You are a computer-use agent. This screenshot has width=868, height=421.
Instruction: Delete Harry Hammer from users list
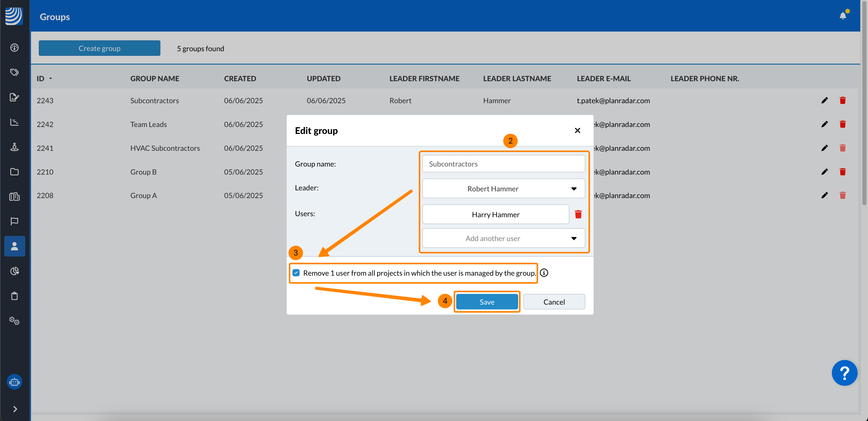point(578,215)
